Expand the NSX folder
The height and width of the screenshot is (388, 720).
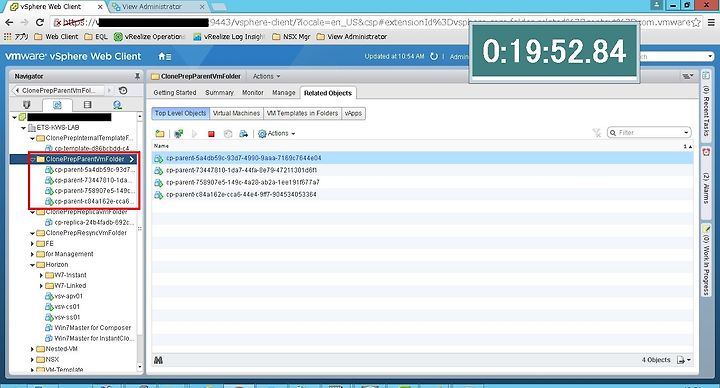(x=32, y=360)
